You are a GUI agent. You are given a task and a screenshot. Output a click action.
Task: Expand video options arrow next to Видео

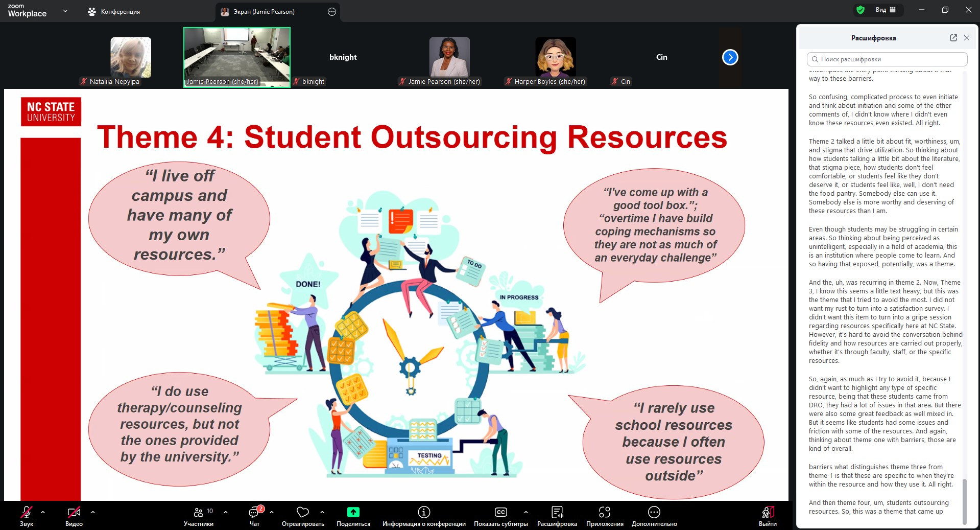pos(93,512)
